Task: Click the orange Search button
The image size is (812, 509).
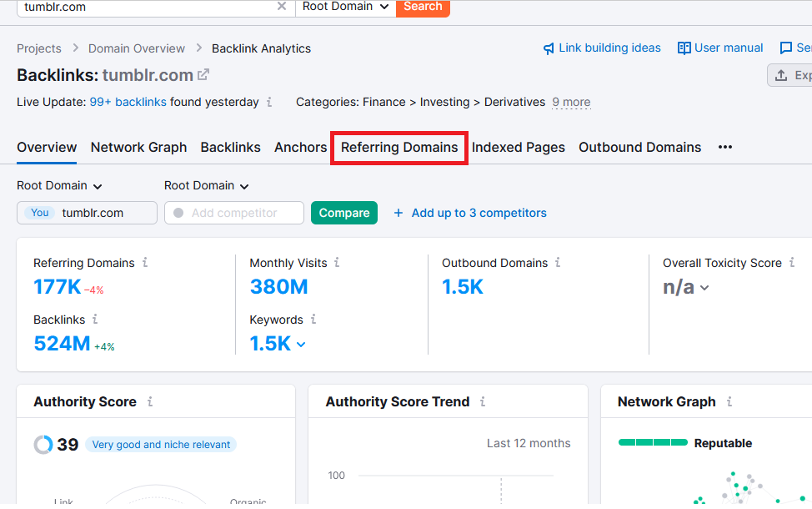Action: (x=423, y=7)
